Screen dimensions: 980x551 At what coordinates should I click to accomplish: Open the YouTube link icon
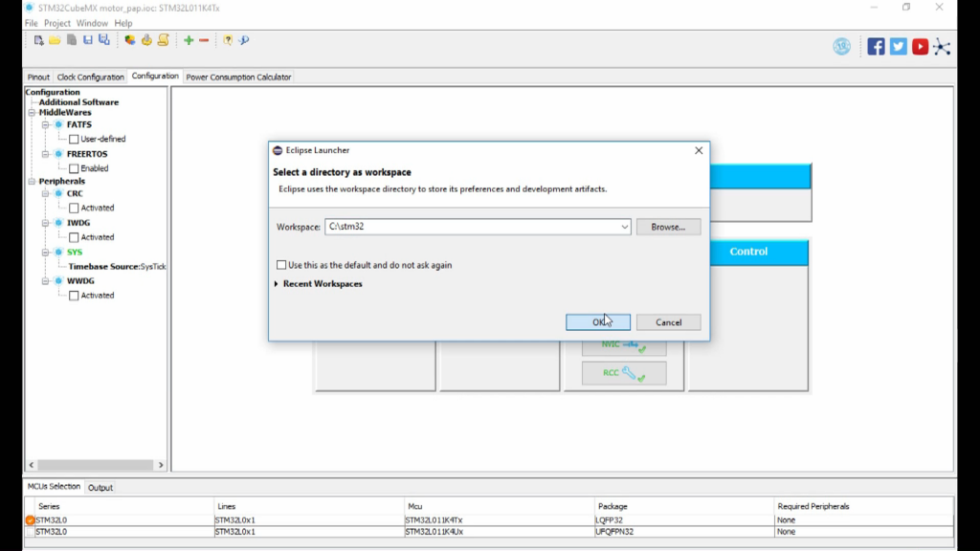(x=920, y=46)
